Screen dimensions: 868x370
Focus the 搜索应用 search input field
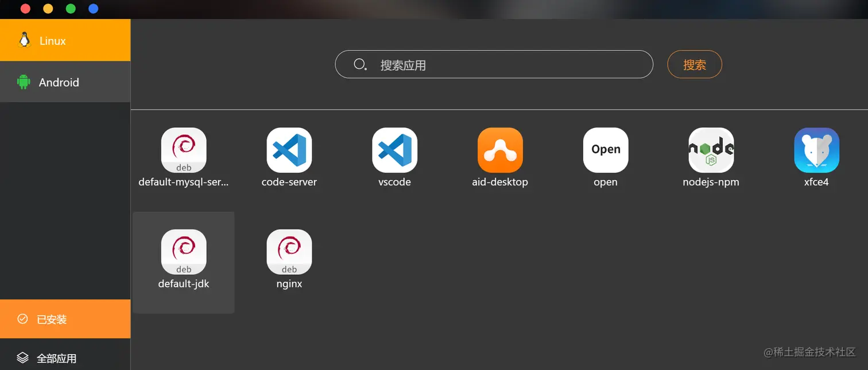tap(494, 64)
